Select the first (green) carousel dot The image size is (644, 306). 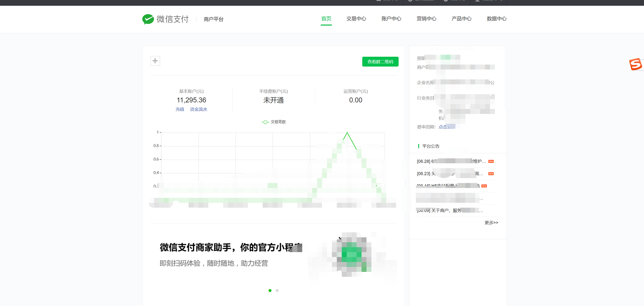[270, 290]
